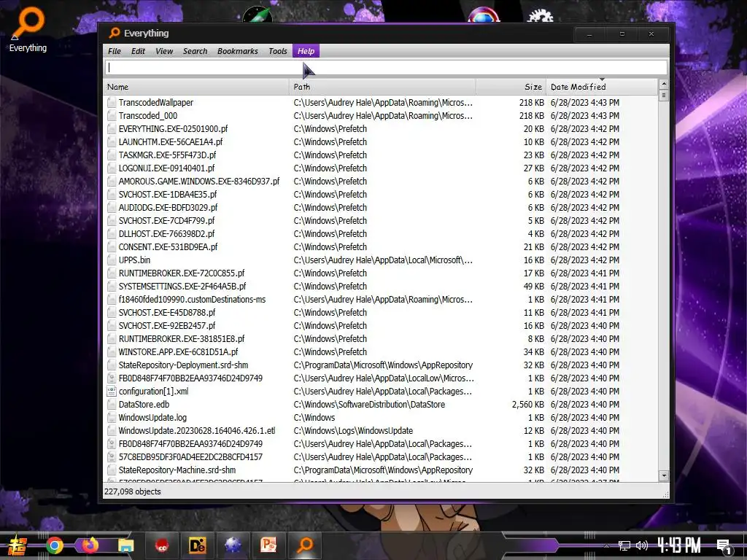Screen dimensions: 747x560
Task: Select AUDIODG.EXE-BDFD3029.pf file
Action: click(x=169, y=208)
